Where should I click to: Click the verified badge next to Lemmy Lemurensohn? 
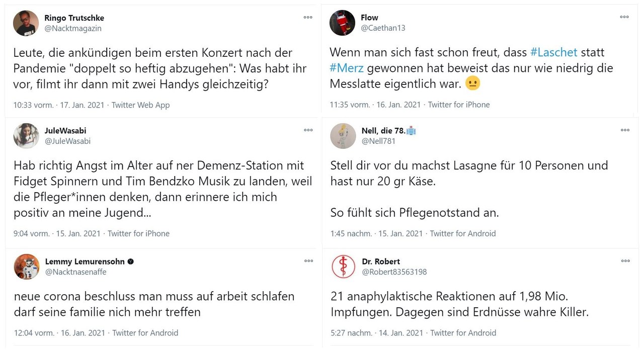130,261
